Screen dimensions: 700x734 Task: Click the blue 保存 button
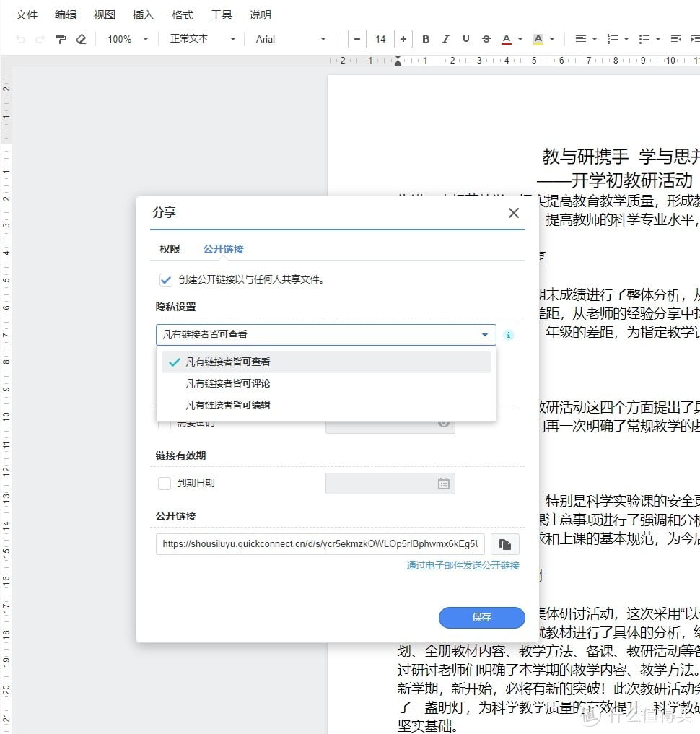pyautogui.click(x=481, y=617)
